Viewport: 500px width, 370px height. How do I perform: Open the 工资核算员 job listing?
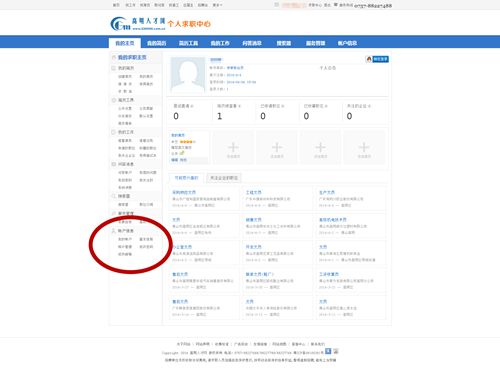329,274
